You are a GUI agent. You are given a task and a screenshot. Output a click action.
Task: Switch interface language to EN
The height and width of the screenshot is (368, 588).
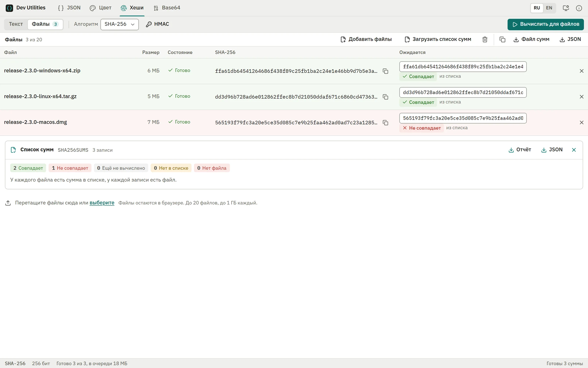coord(549,8)
